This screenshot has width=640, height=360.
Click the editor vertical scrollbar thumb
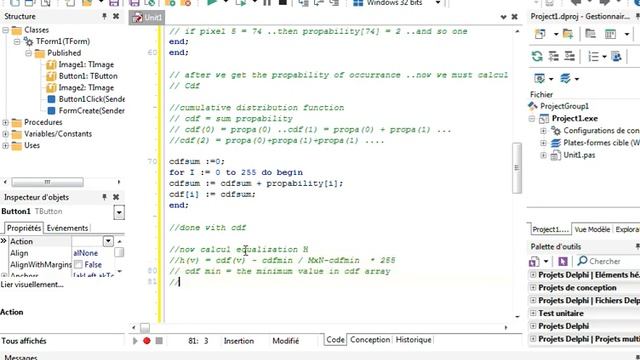tap(517, 168)
